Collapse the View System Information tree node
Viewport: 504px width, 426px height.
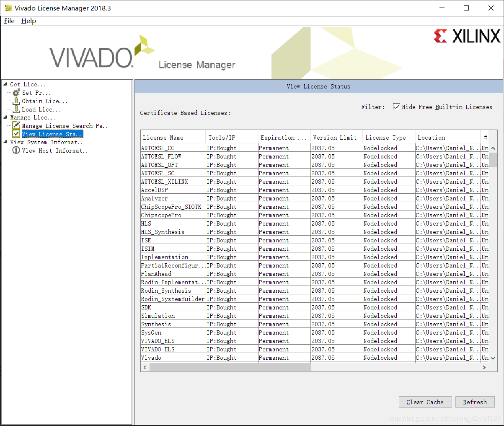[5, 142]
